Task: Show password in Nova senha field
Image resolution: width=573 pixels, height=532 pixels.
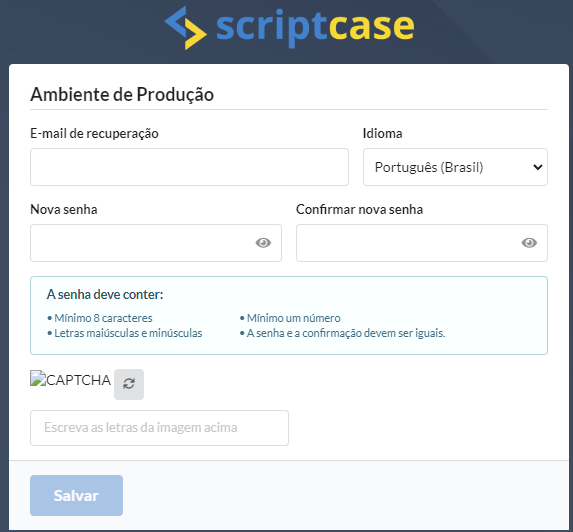Action: [263, 243]
